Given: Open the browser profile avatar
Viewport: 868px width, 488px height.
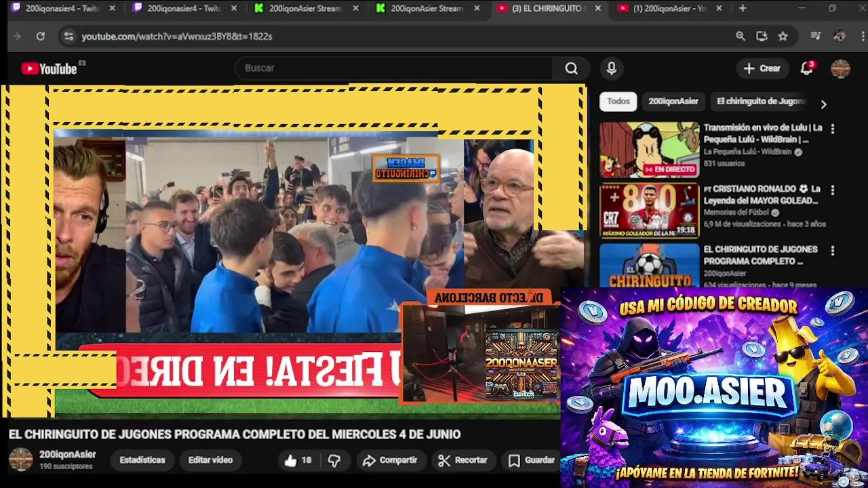Looking at the screenshot, I should click(840, 36).
